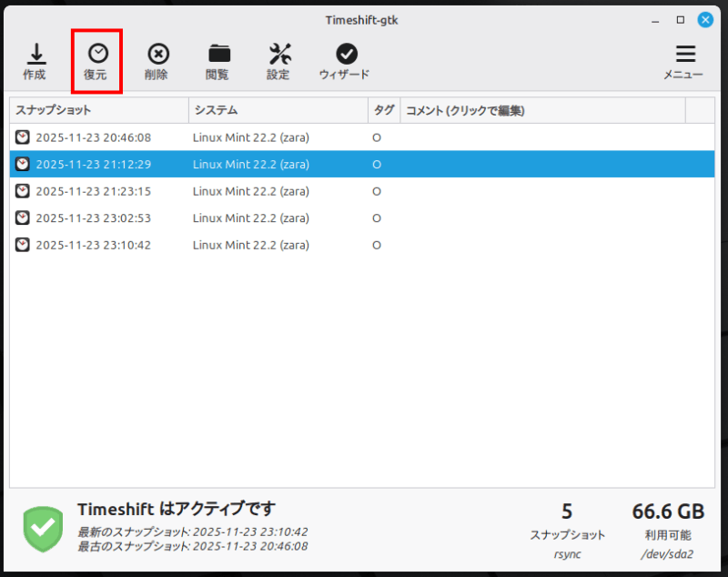Select snapshot 2025-11-23 20:46:08
Viewport: 728px width, 577px height.
point(93,137)
